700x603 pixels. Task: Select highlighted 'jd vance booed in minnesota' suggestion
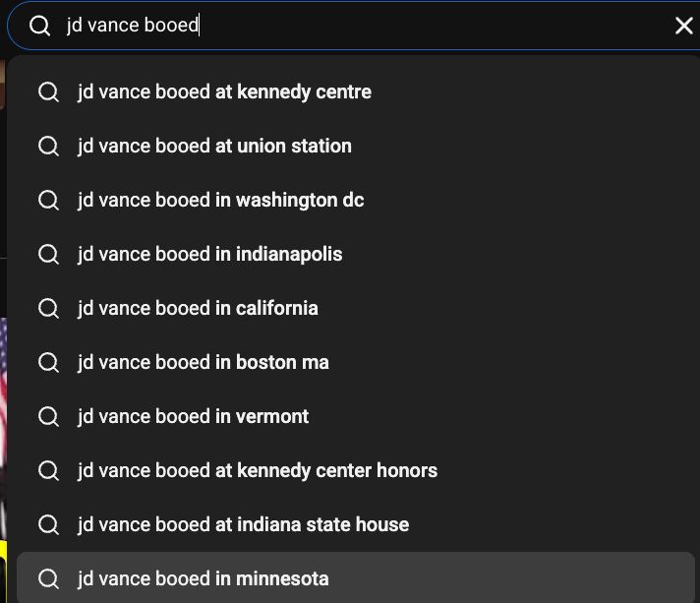click(x=203, y=579)
